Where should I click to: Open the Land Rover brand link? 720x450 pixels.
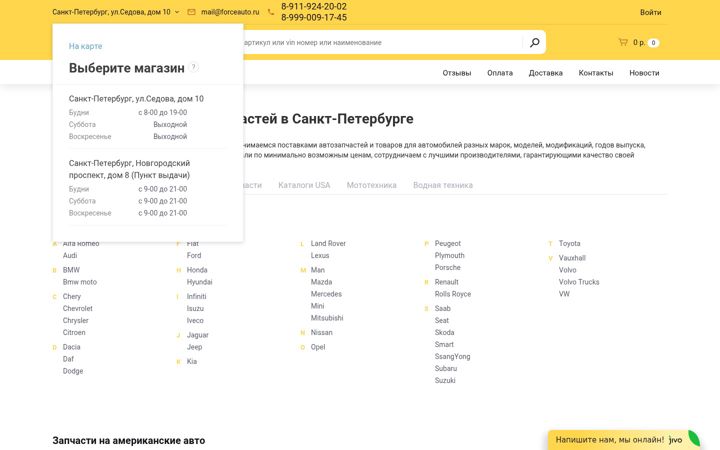[328, 243]
